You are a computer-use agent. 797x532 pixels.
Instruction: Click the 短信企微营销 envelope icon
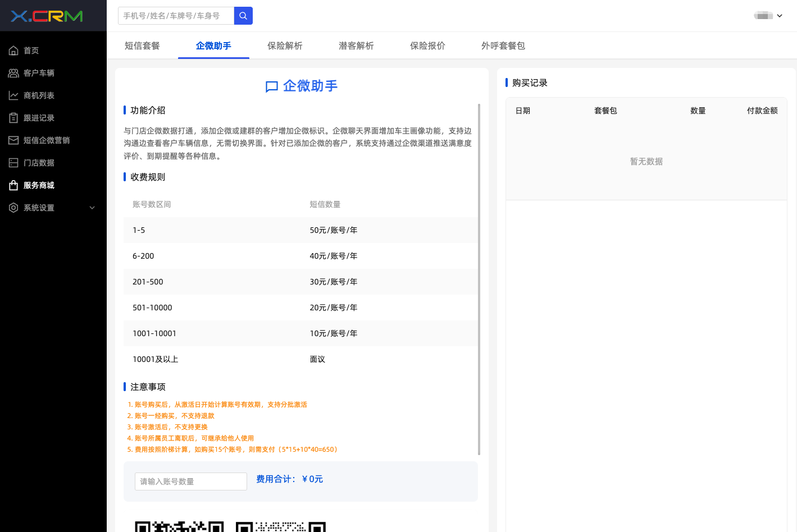click(x=13, y=140)
